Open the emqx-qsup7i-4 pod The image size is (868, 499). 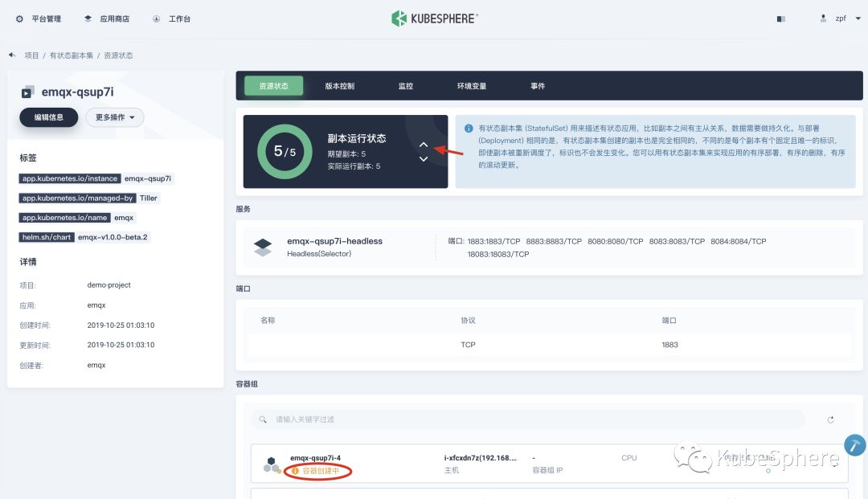pos(316,458)
